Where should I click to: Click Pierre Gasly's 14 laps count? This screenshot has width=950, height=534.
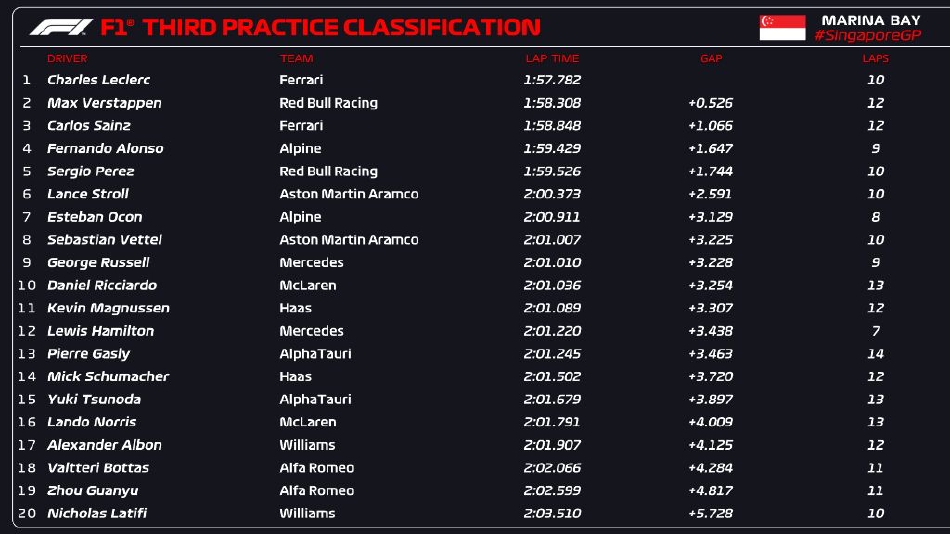[875, 354]
